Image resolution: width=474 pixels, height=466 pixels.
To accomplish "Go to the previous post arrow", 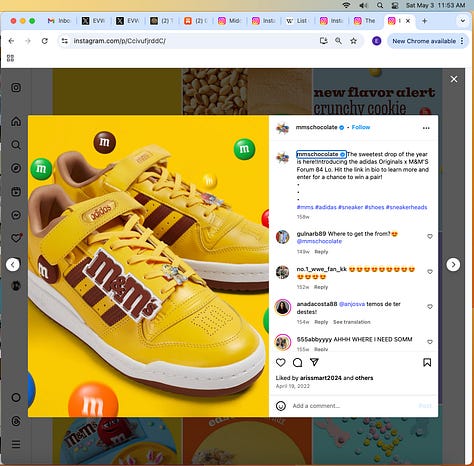I will click(13, 265).
